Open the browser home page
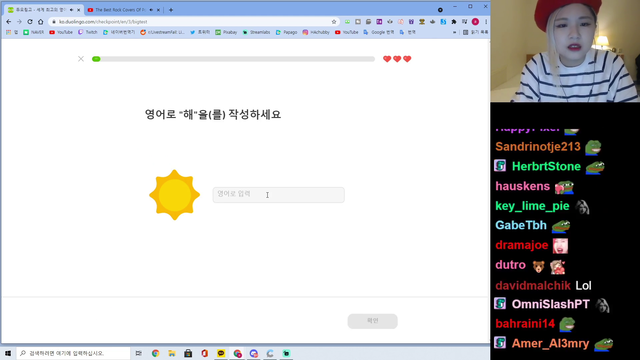640x360 pixels. click(x=40, y=22)
